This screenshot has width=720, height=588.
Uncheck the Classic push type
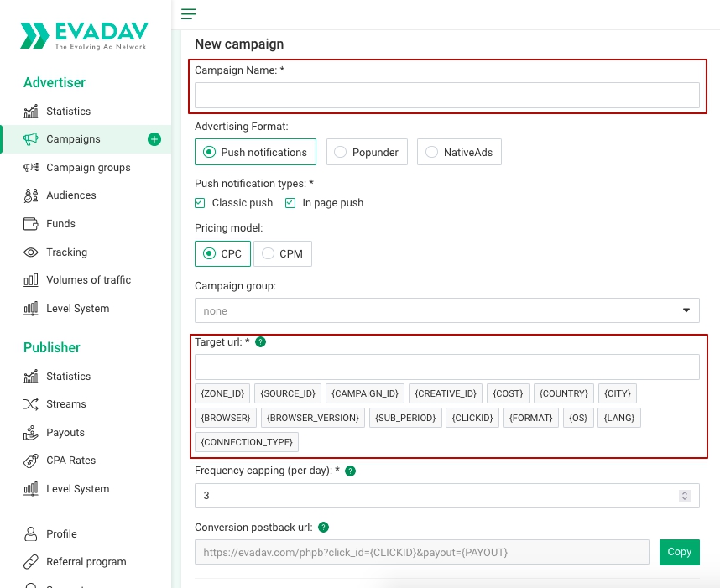pos(200,202)
